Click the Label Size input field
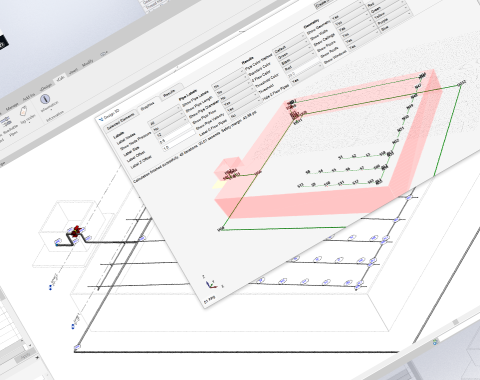The height and width of the screenshot is (380, 480). (173, 128)
